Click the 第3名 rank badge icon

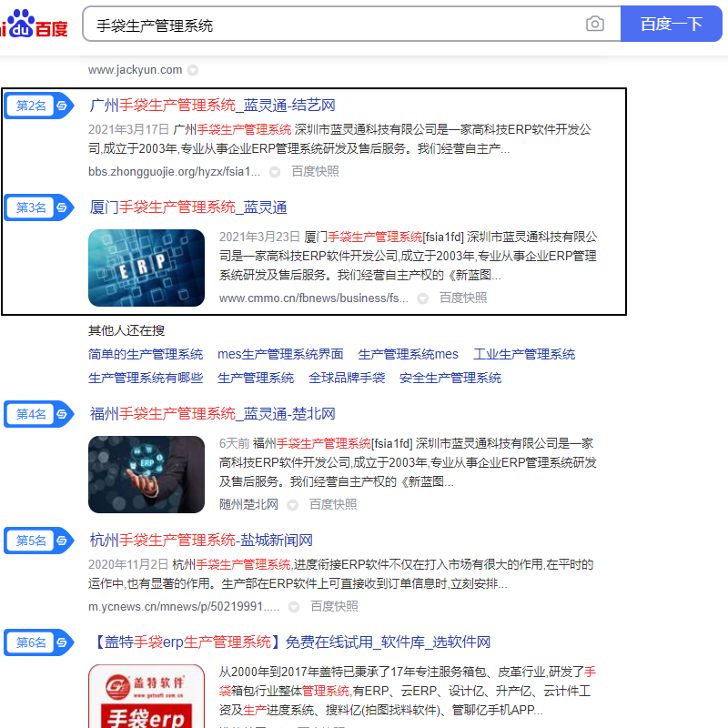[x=39, y=207]
